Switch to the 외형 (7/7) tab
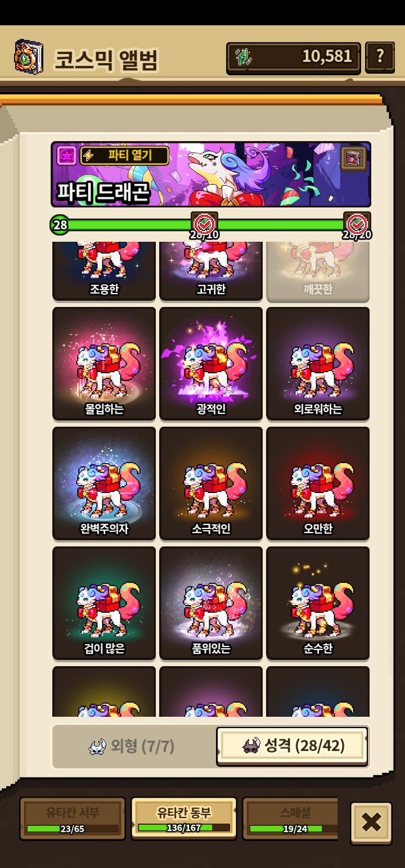 pos(132,746)
